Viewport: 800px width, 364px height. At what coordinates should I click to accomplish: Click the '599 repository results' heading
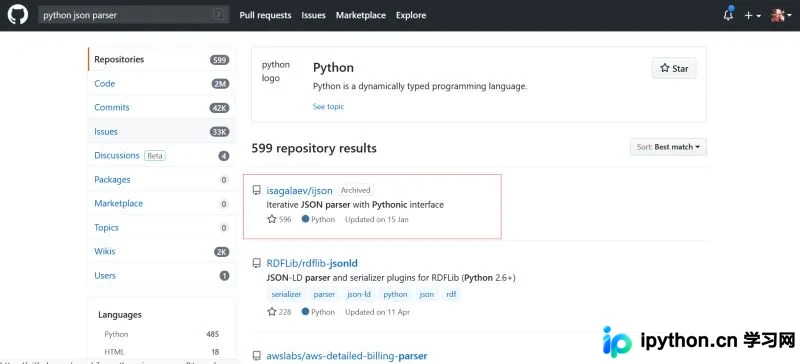[314, 149]
